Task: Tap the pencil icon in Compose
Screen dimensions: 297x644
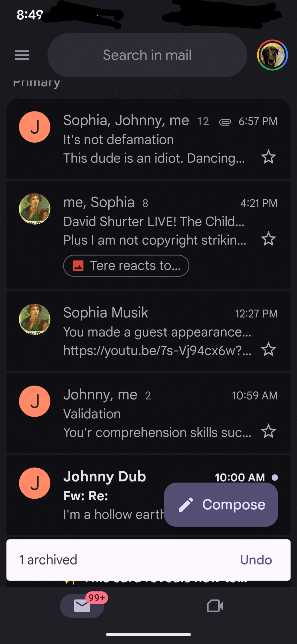Action: point(186,504)
